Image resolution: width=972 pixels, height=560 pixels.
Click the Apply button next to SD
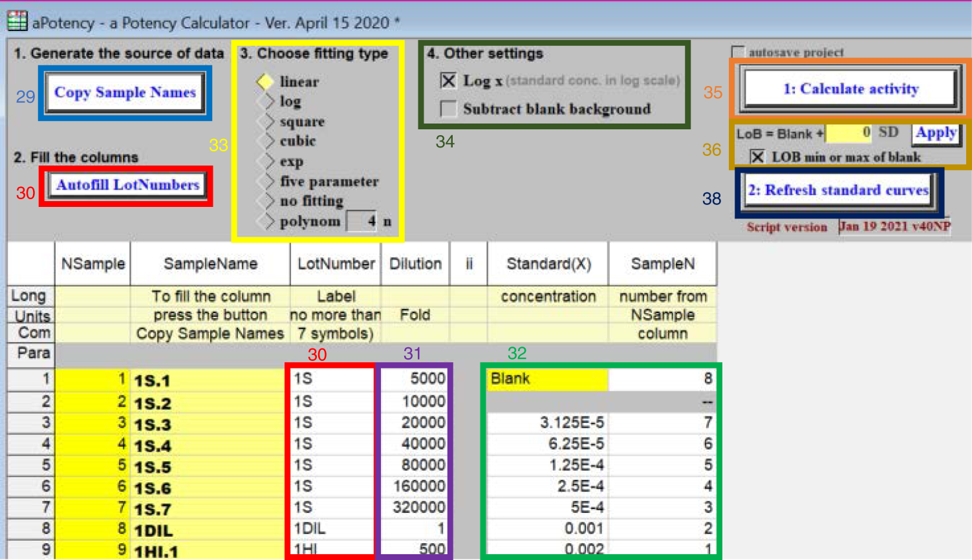tap(936, 133)
